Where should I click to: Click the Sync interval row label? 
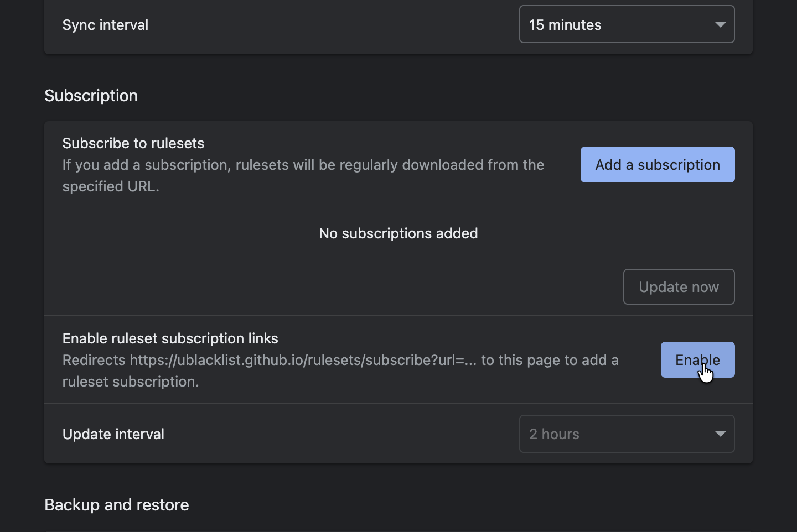click(x=105, y=24)
